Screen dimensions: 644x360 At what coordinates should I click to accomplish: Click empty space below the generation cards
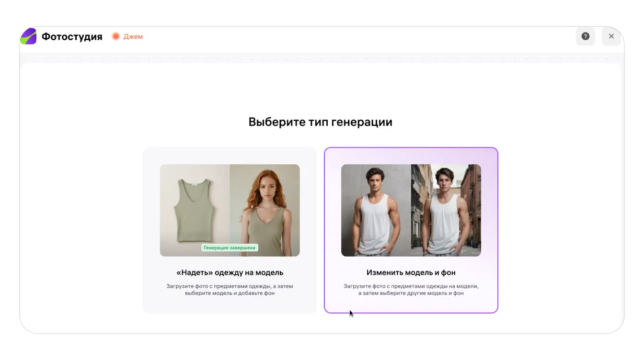point(320,324)
